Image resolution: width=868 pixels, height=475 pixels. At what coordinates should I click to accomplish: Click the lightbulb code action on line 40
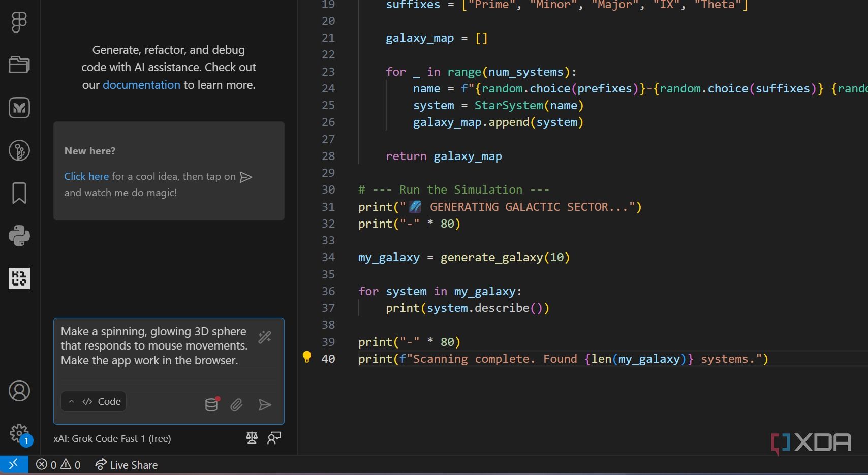[x=307, y=357]
